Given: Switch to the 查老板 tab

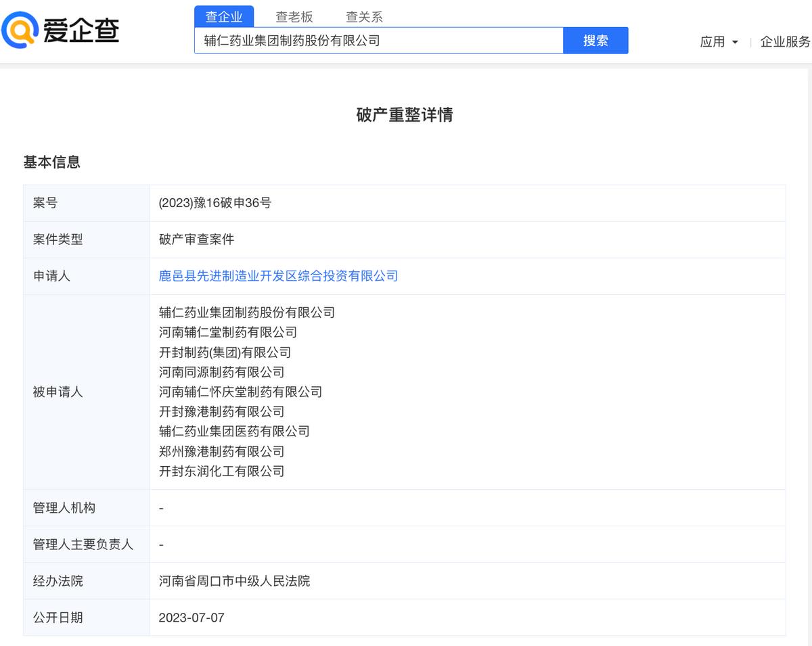Looking at the screenshot, I should (x=294, y=17).
